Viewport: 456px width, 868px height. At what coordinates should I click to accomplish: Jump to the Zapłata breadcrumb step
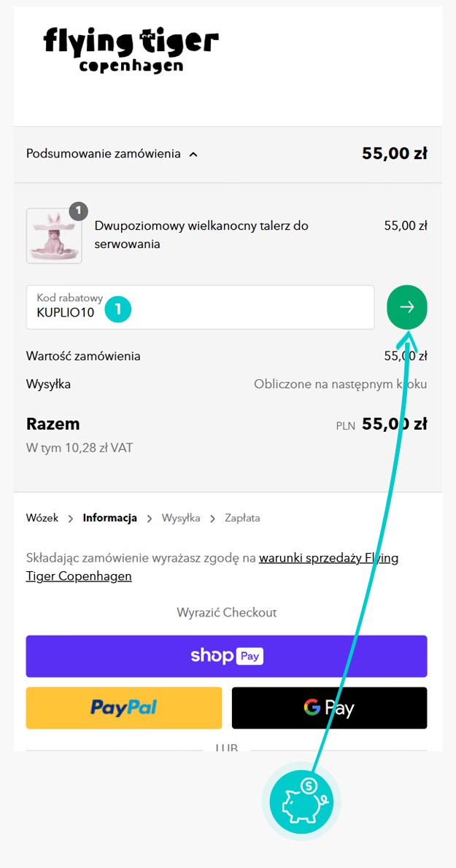pos(241,518)
